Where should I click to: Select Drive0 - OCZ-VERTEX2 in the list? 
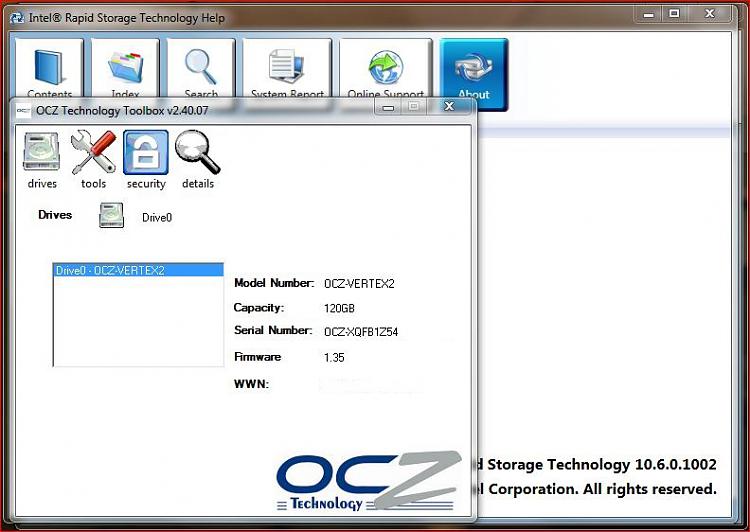[x=138, y=270]
